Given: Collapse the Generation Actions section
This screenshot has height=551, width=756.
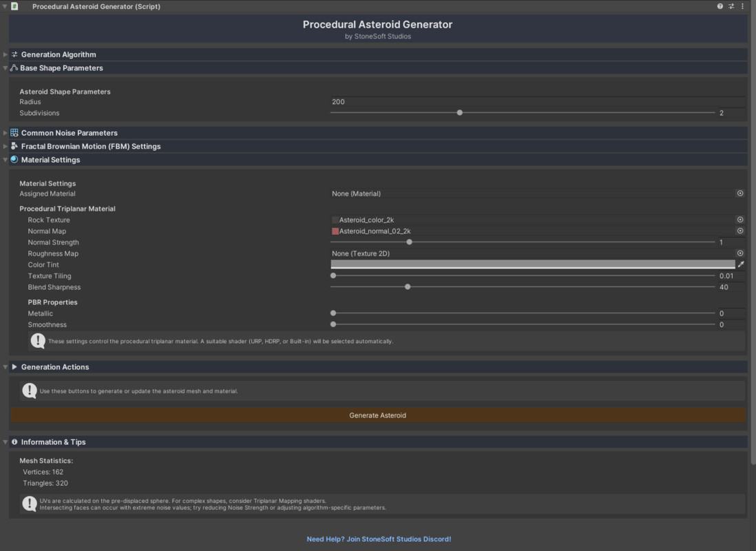Looking at the screenshot, I should 6,367.
